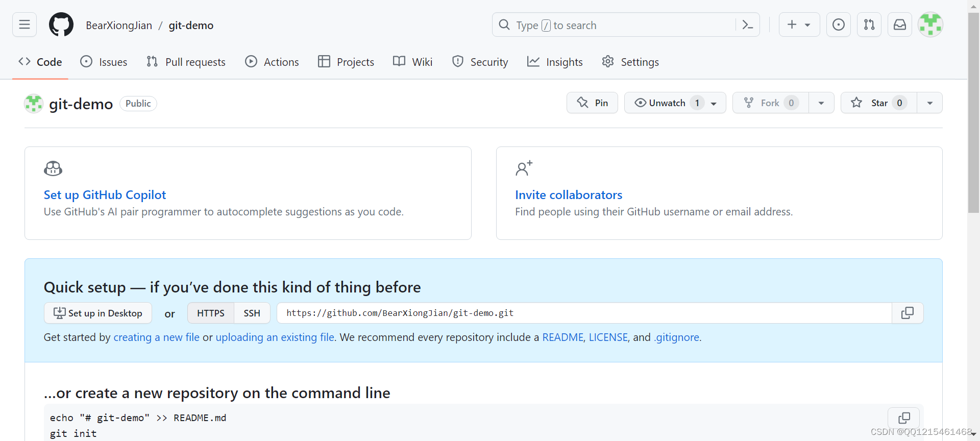Click the GitHub Octocat logo

[x=61, y=24]
